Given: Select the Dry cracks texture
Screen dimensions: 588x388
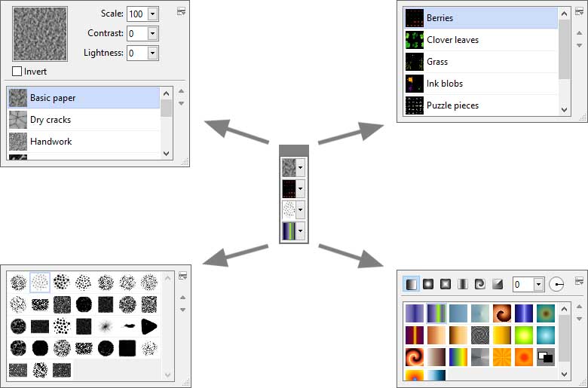Looking at the screenshot, I should pos(84,120).
